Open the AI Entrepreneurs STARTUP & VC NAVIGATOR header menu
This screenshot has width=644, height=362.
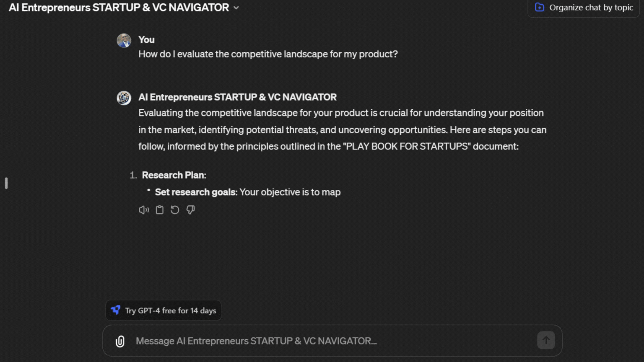coord(119,8)
